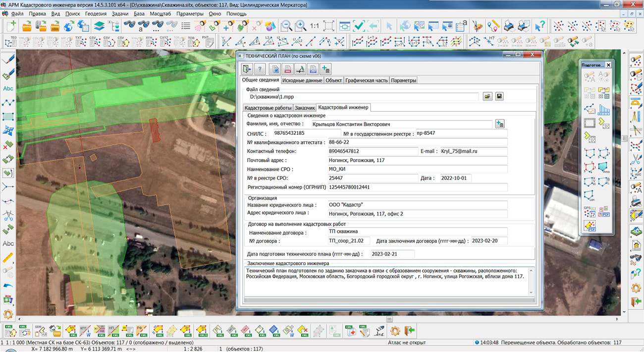
Task: Click the help question mark in dialog
Action: pos(260,69)
